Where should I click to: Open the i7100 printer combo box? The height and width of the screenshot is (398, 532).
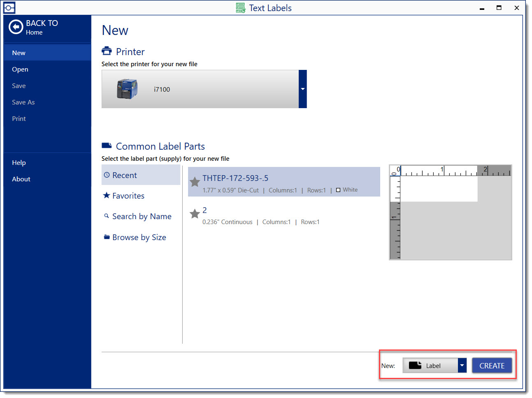[x=200, y=89]
